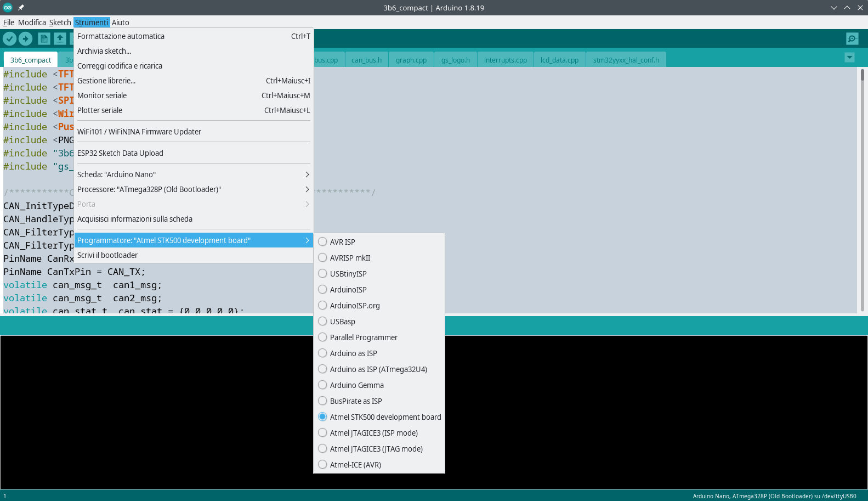The width and height of the screenshot is (868, 501).
Task: Click the New sketch file icon
Action: point(44,38)
